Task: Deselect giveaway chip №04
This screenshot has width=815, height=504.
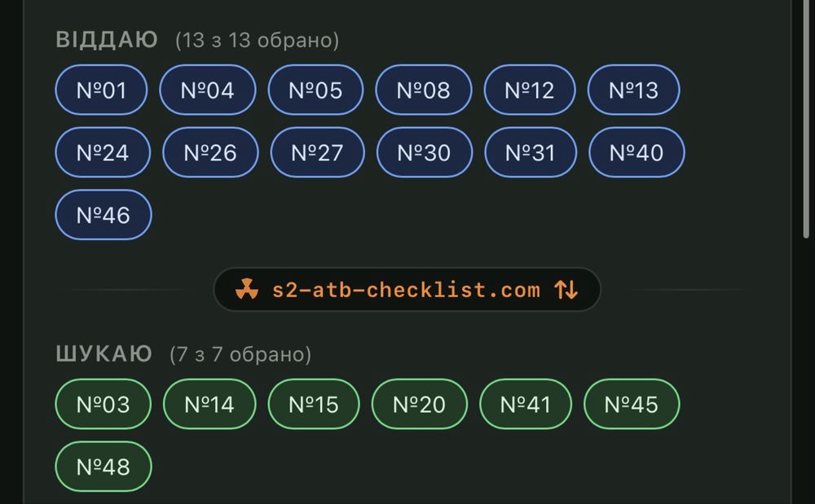Action: click(207, 90)
